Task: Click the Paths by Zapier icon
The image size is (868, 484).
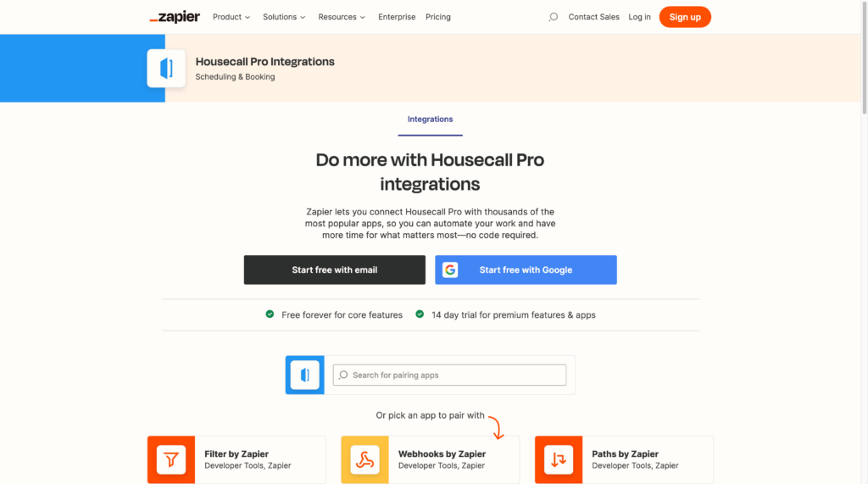Action: coord(559,459)
